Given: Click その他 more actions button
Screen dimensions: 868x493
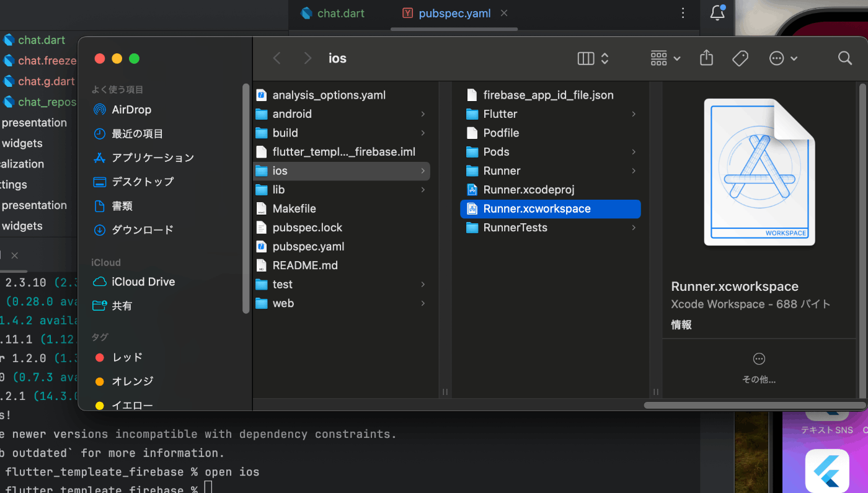Looking at the screenshot, I should (x=759, y=368).
